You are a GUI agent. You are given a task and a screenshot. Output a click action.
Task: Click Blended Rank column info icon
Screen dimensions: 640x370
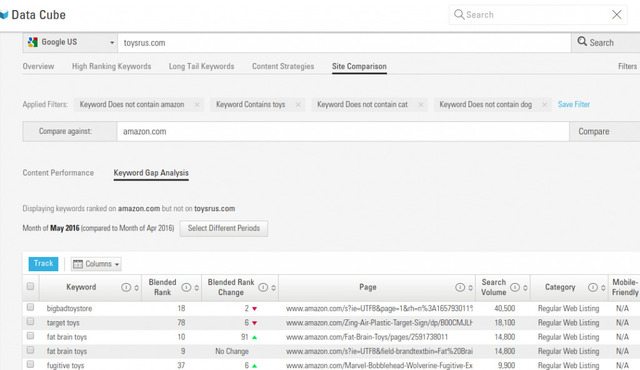(x=186, y=288)
